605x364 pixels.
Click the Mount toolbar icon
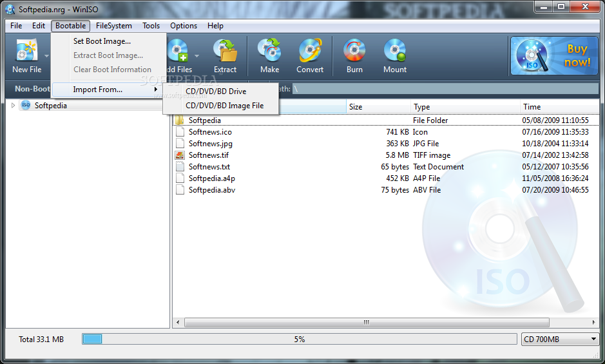(x=395, y=50)
